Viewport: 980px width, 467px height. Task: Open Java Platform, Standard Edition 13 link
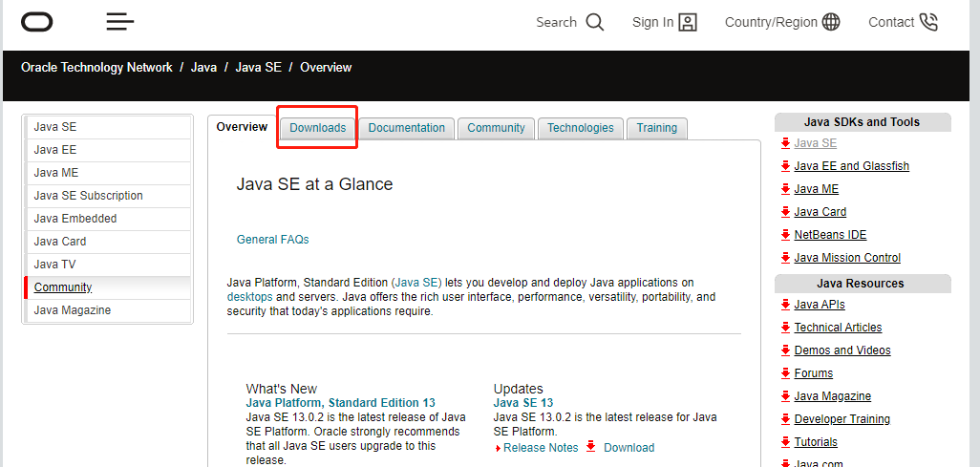pyautogui.click(x=341, y=403)
